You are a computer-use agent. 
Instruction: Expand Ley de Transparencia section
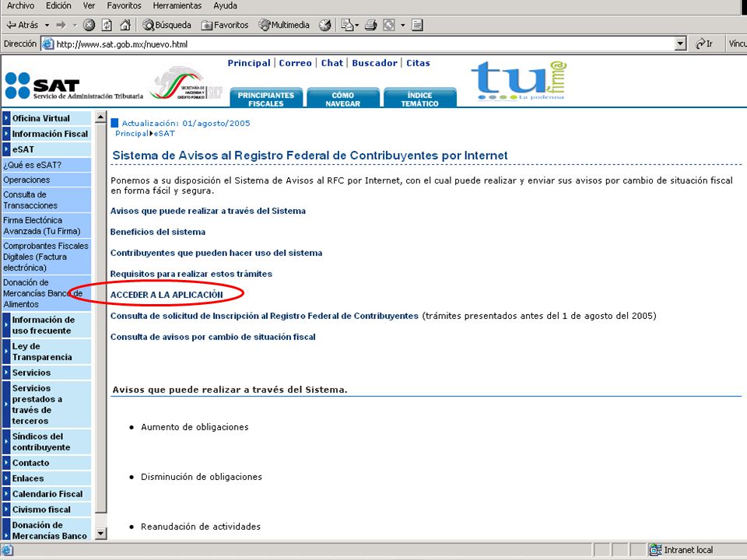[x=47, y=352]
